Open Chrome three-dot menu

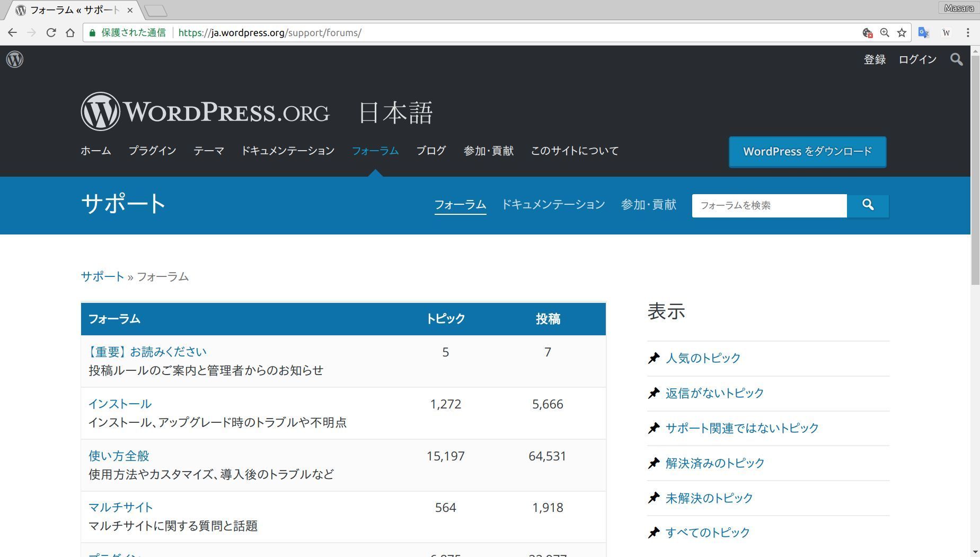tap(968, 33)
